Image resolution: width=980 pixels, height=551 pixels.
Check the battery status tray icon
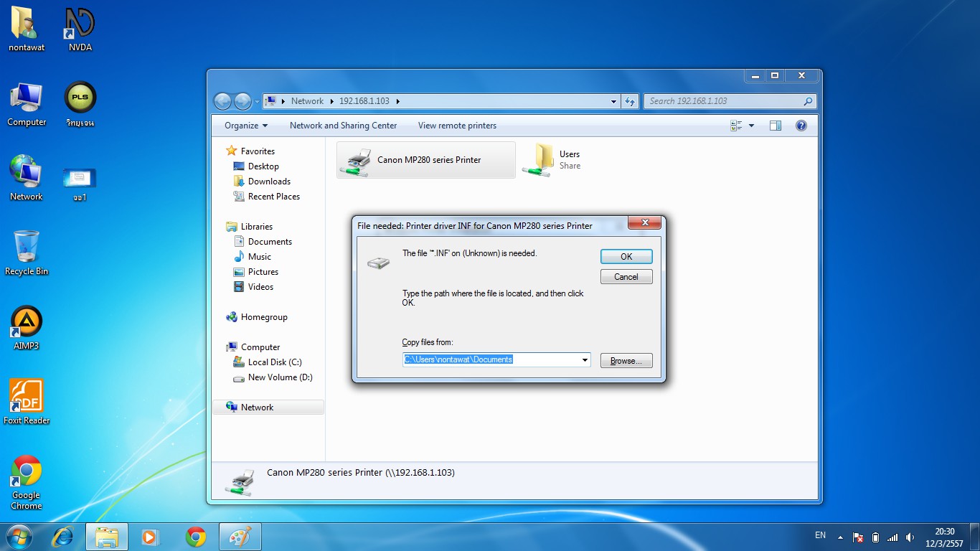coord(875,537)
